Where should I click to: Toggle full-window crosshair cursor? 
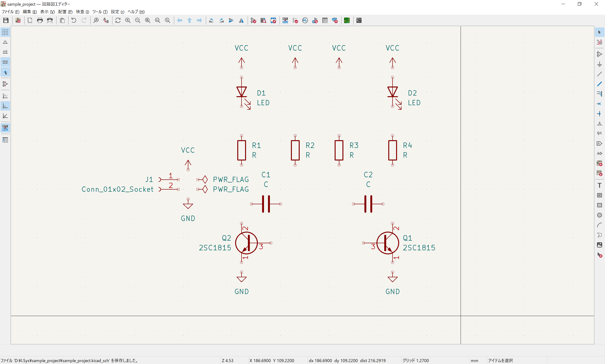[5, 72]
